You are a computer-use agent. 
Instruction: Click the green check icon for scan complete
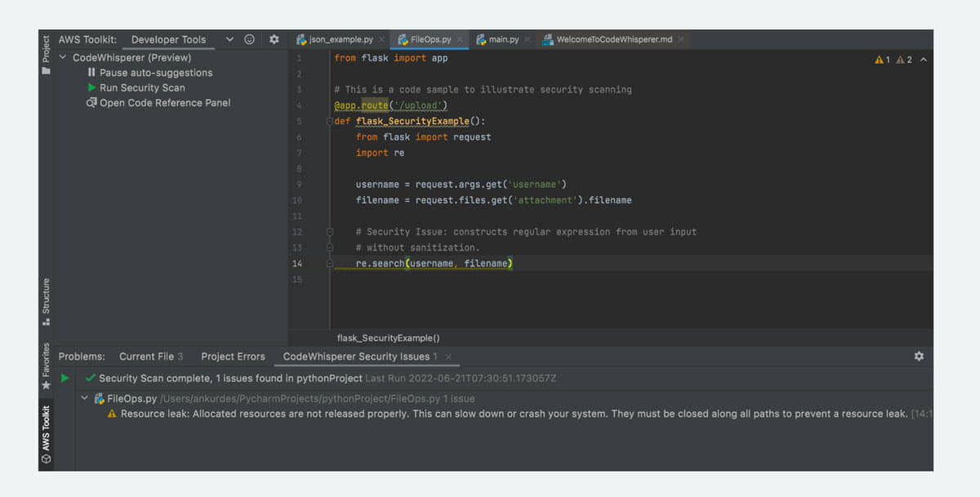tap(91, 378)
